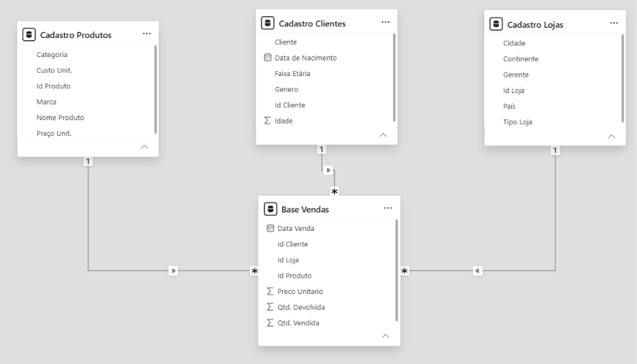Open more options menu for Base Vendas
Viewport: 637px width, 364px height.
point(388,208)
